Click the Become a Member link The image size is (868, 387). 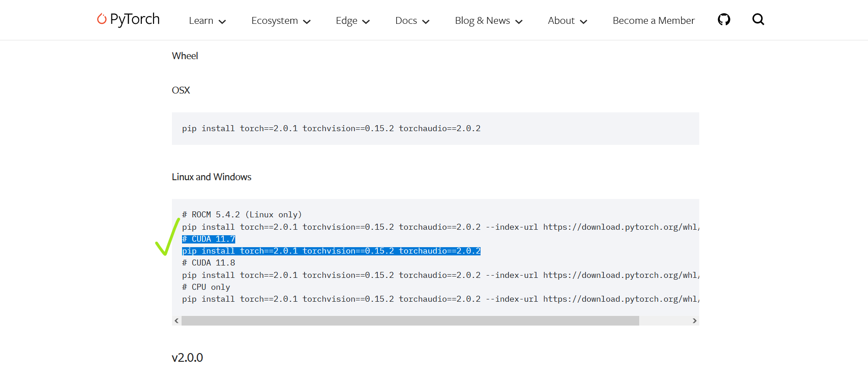click(653, 21)
